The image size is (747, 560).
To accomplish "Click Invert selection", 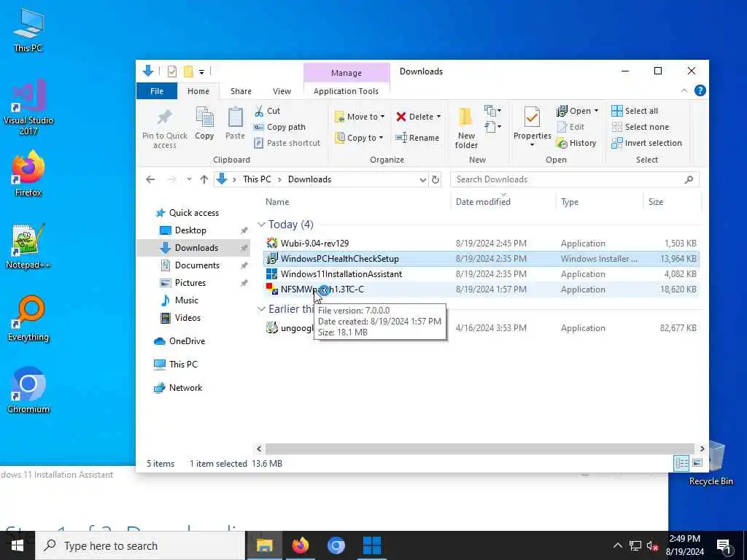I will click(x=646, y=143).
